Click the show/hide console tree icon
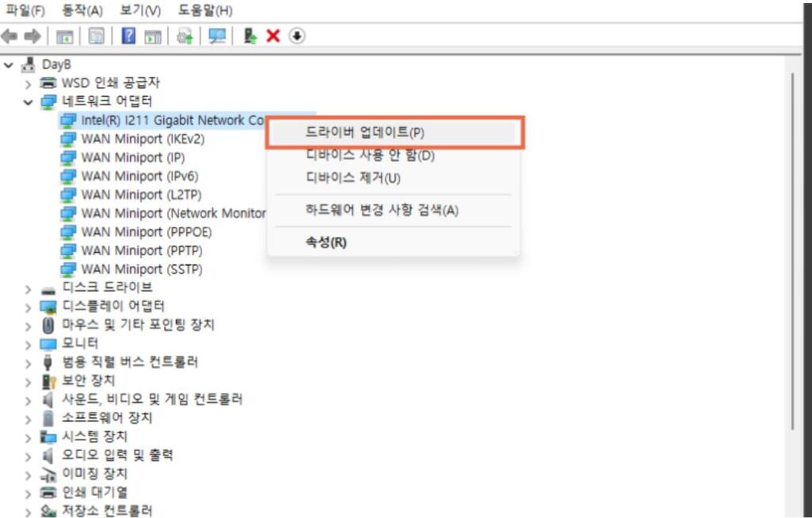Image resolution: width=812 pixels, height=518 pixels. [64, 36]
